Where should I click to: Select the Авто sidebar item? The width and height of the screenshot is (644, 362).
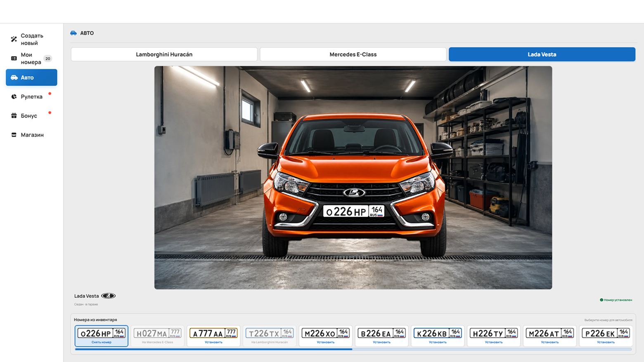click(31, 78)
